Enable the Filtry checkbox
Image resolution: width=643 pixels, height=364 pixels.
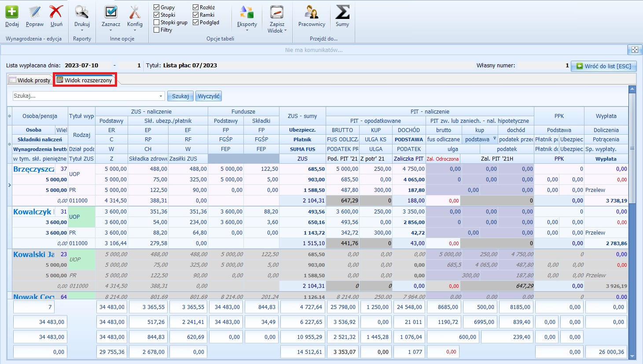156,30
